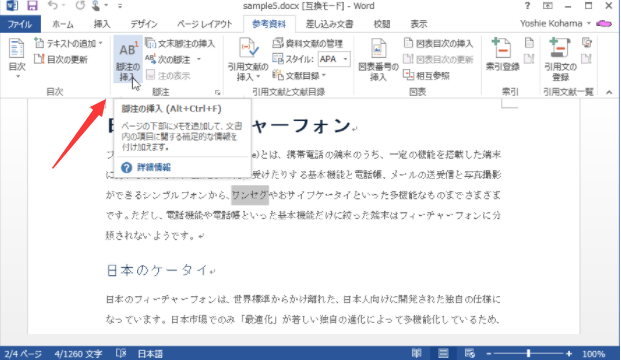Click the 次の脚注 button

(x=168, y=60)
